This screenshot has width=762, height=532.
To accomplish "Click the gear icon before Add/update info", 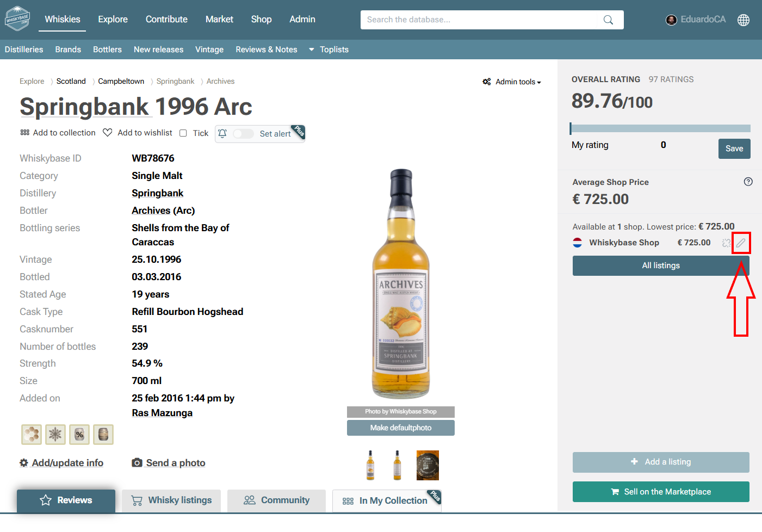I will (24, 463).
